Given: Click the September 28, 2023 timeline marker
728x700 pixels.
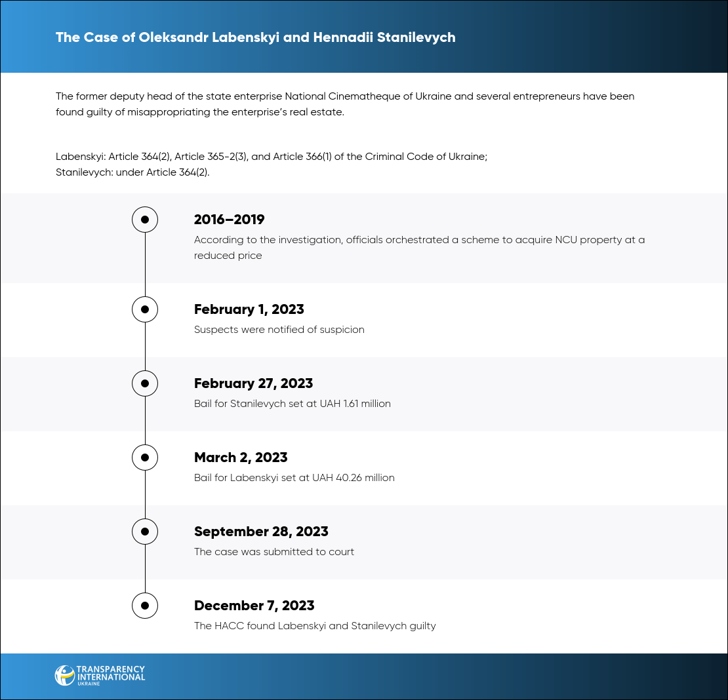Looking at the screenshot, I should point(145,531).
